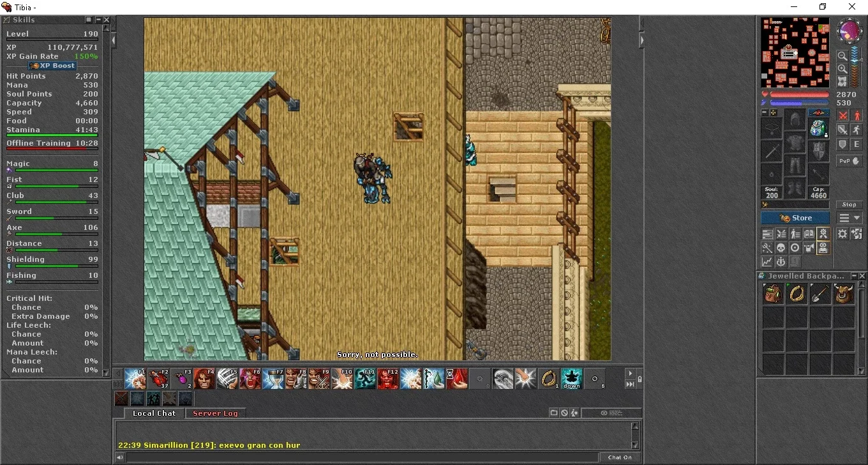This screenshot has height=465, width=868.
Task: Open the jewelled backpack in equipment slot
Action: pos(818,128)
